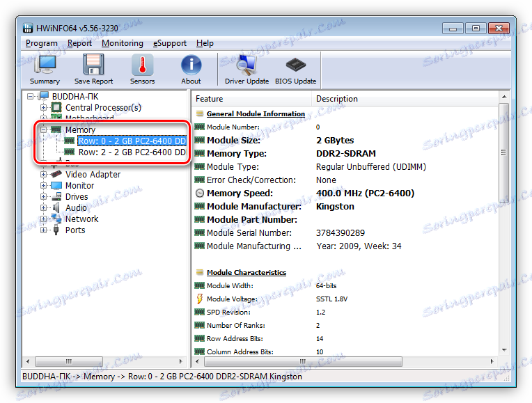The image size is (532, 403).
Task: Click the Module Characteristics section icon
Action: 200,272
